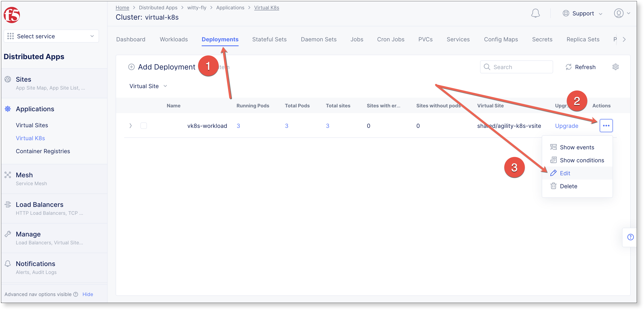Switch to the Services tab

(x=458, y=40)
